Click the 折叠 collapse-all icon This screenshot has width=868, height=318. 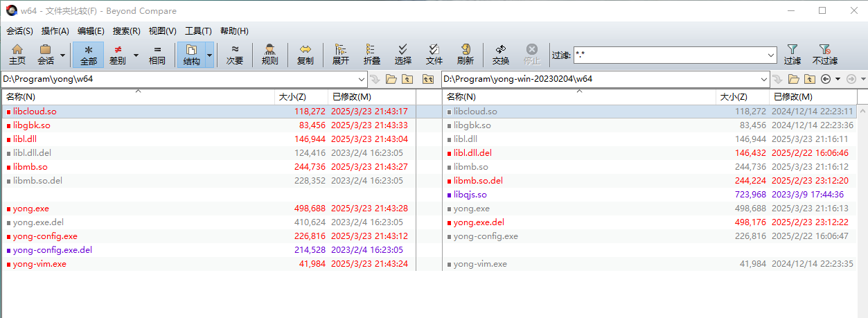pos(372,54)
